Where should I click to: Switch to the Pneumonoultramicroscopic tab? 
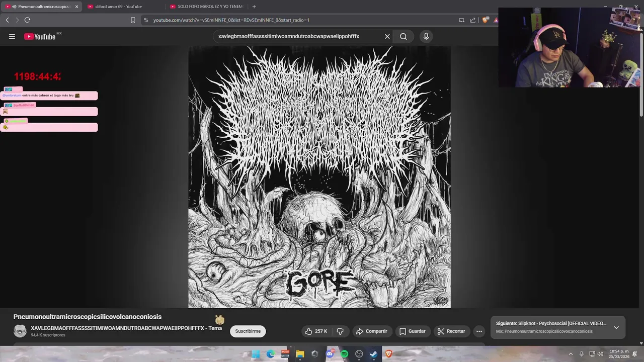[x=40, y=7]
